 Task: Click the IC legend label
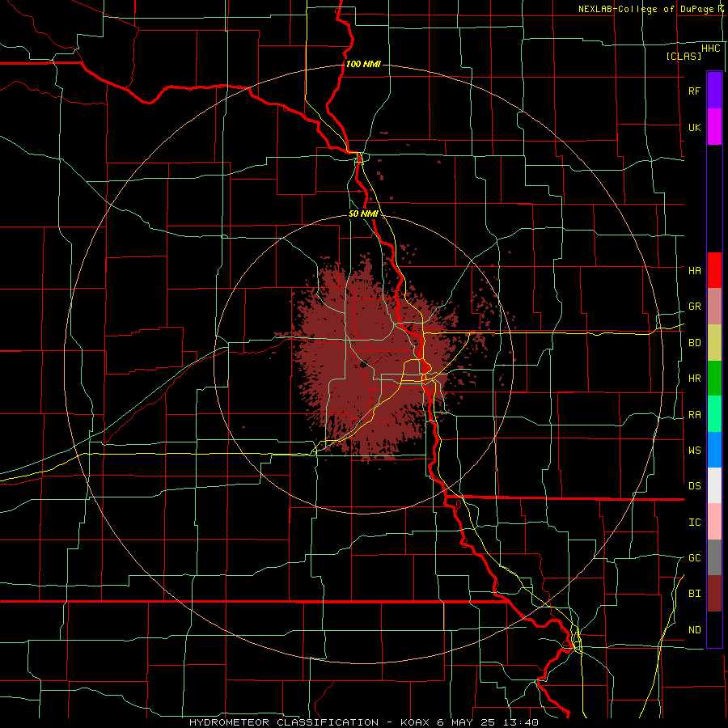click(x=694, y=522)
